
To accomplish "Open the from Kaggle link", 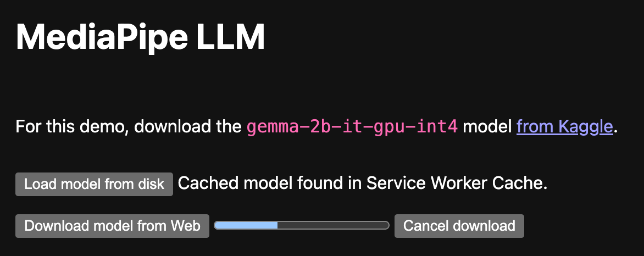I will pos(564,127).
